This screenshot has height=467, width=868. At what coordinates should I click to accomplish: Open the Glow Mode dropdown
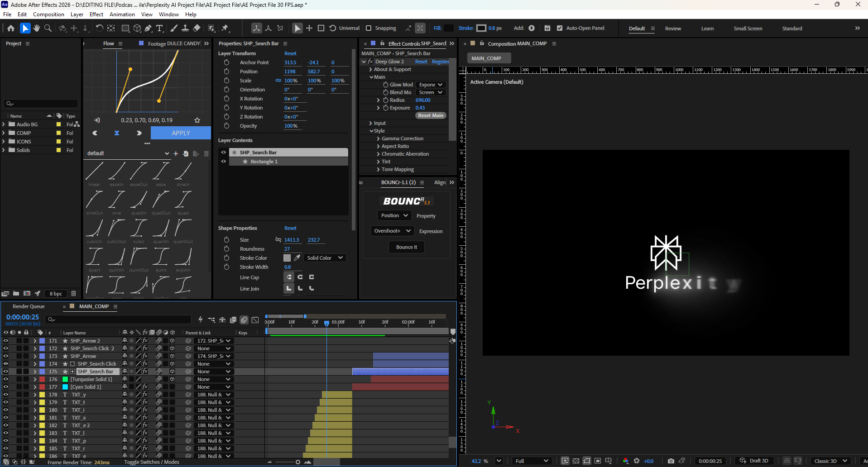point(431,85)
